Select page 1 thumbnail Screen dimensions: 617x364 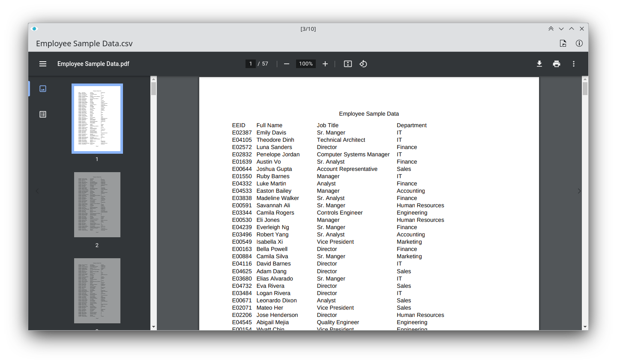coord(97,119)
